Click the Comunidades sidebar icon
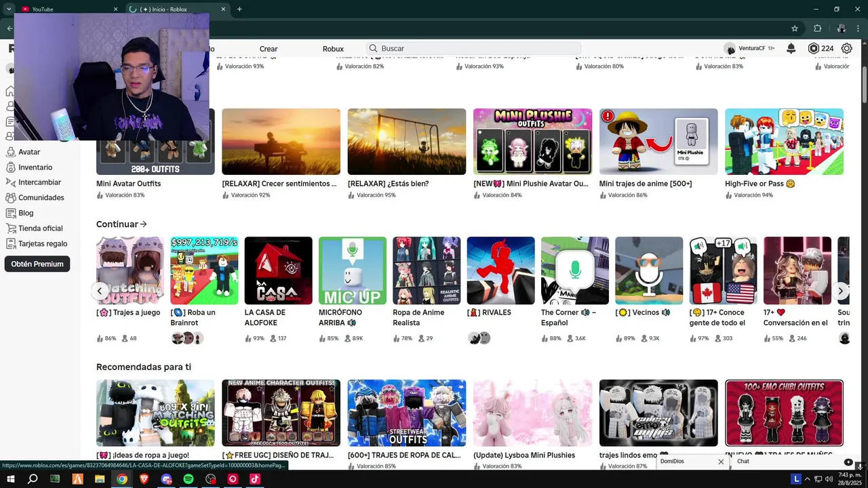Viewport: 868px width, 488px height. [x=10, y=198]
